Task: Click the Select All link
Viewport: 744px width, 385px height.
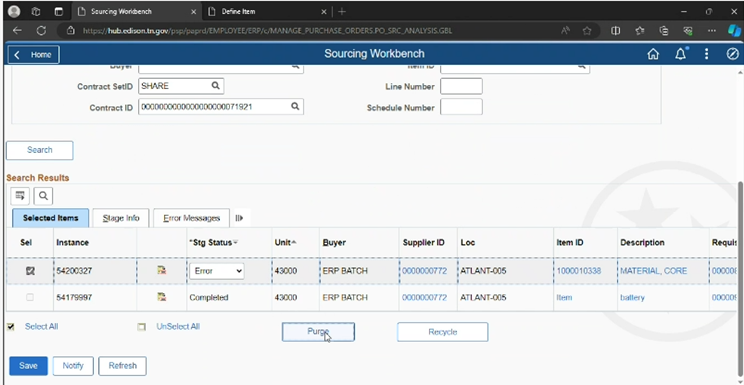Action: coord(41,327)
